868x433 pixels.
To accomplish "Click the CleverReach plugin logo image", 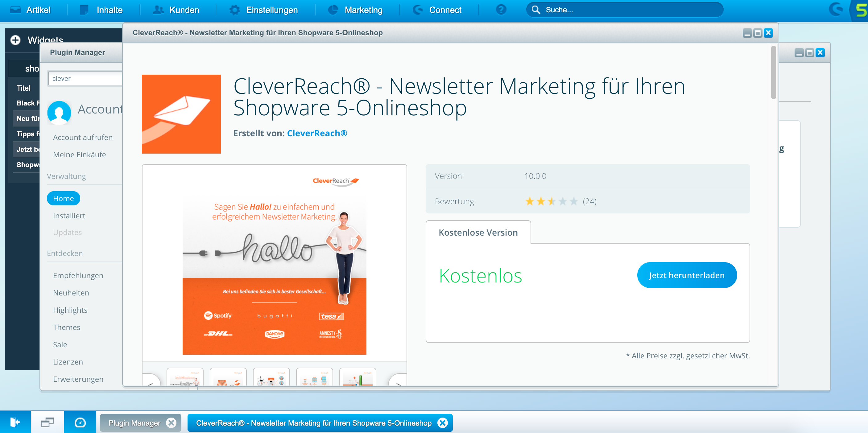I will [181, 114].
